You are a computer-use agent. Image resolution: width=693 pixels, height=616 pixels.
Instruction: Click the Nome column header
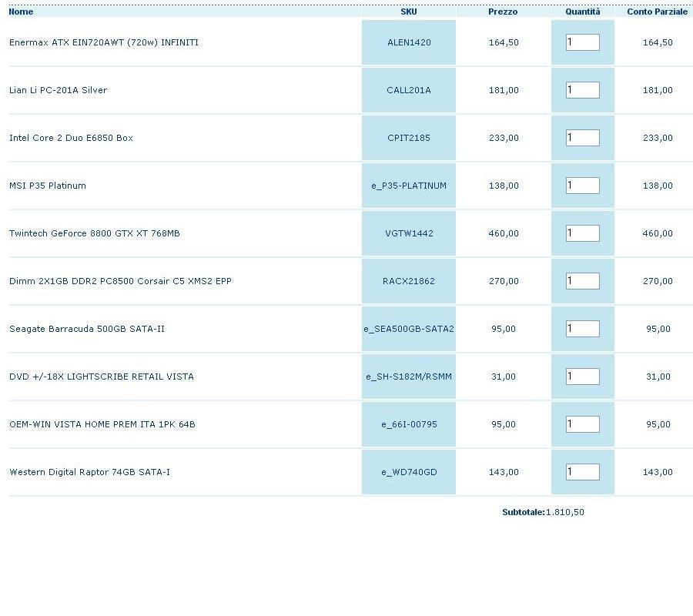(x=21, y=12)
